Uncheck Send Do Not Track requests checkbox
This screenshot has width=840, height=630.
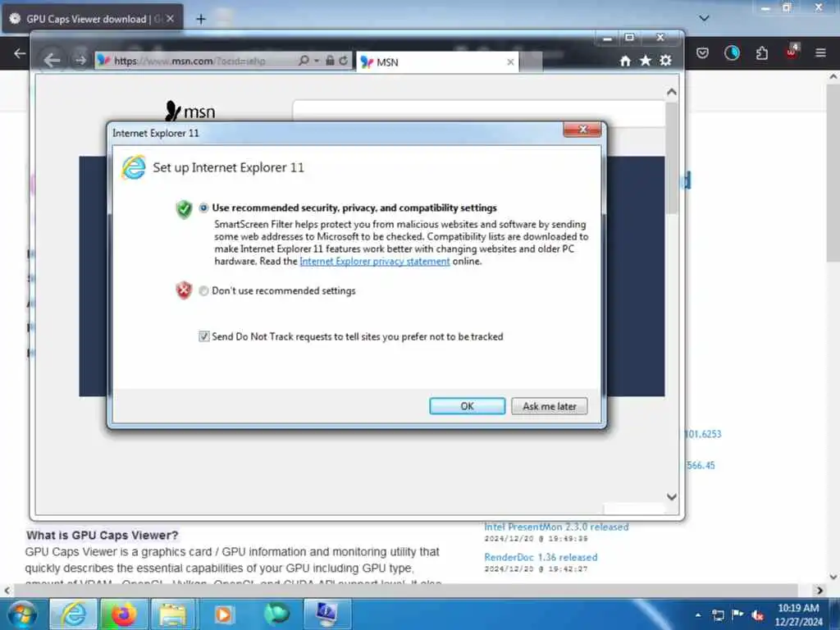[x=203, y=336]
